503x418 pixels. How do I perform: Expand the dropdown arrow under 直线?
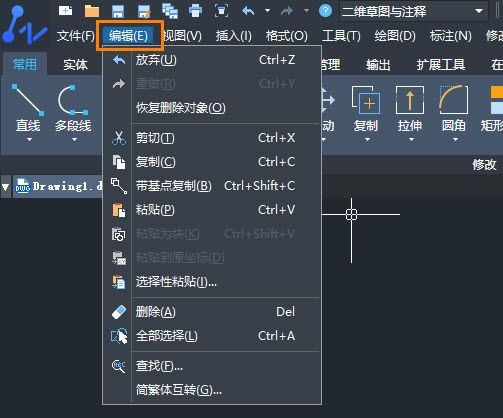[29, 139]
